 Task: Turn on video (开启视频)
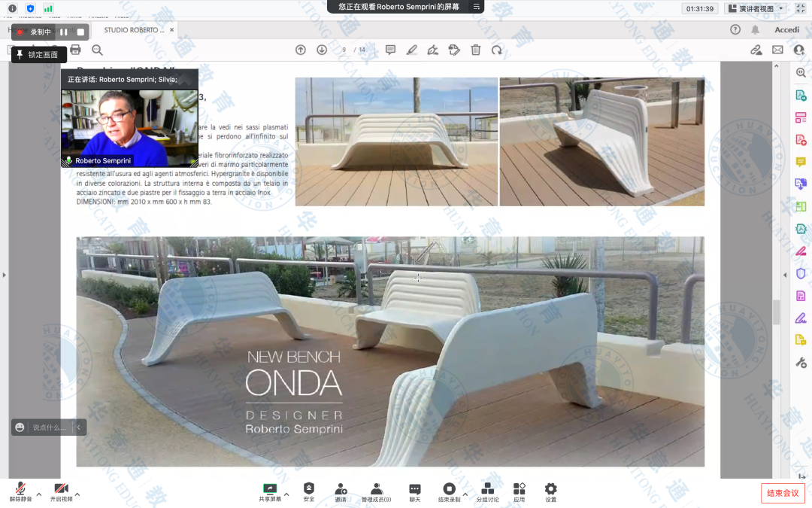(61, 491)
